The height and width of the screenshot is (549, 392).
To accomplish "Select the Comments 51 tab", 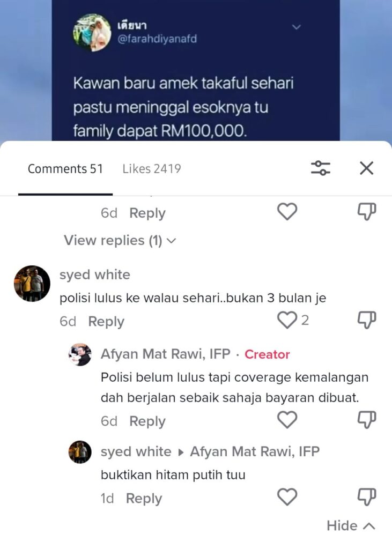I will (x=65, y=169).
